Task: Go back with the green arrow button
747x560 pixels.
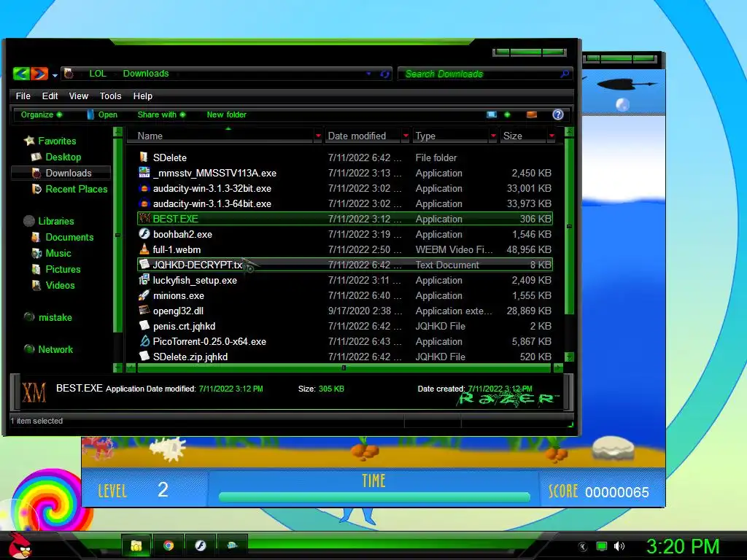Action: (x=21, y=74)
